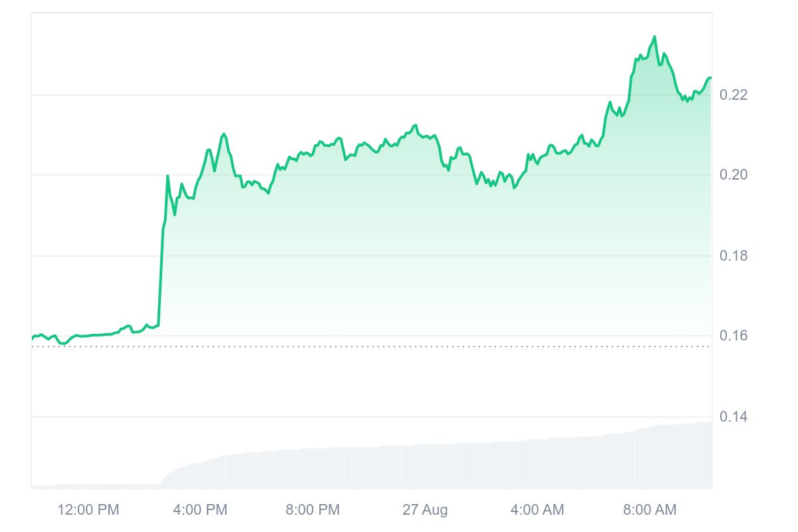The width and height of the screenshot is (798, 532).
Task: Click the 0.20 price axis label
Action: pos(733,175)
